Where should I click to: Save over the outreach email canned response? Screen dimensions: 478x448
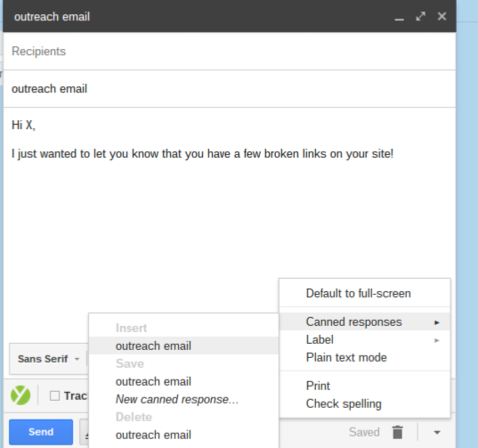coord(184,381)
